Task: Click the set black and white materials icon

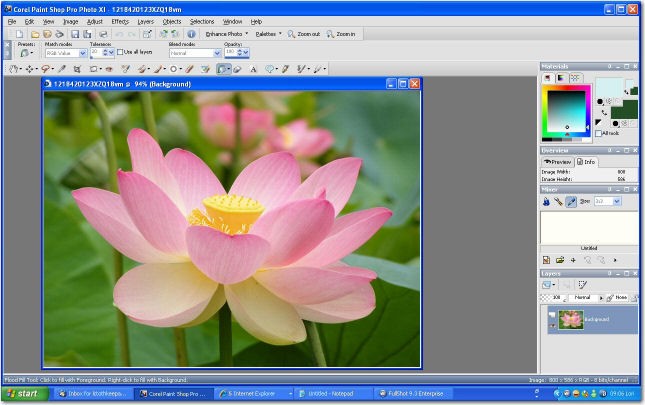Action: pos(598,122)
